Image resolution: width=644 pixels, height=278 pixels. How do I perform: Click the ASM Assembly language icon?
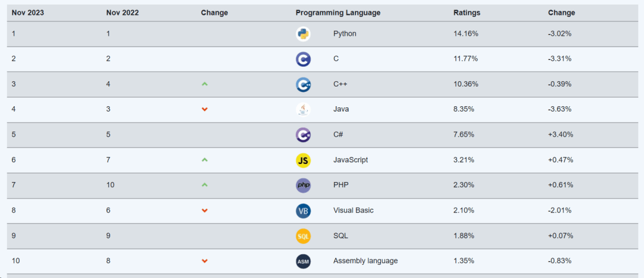pos(303,261)
